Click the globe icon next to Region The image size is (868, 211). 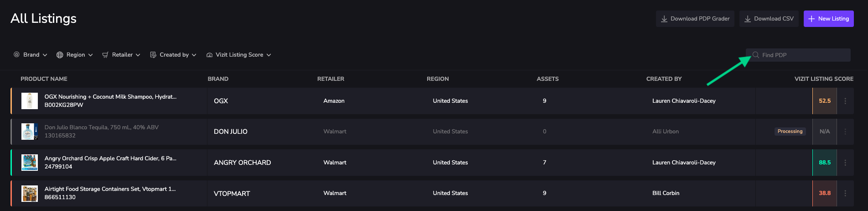pyautogui.click(x=60, y=55)
